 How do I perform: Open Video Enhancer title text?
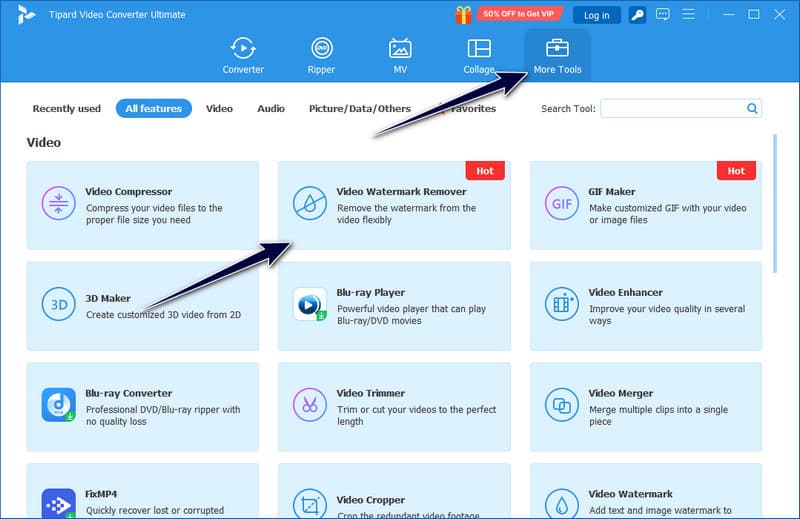pos(626,292)
